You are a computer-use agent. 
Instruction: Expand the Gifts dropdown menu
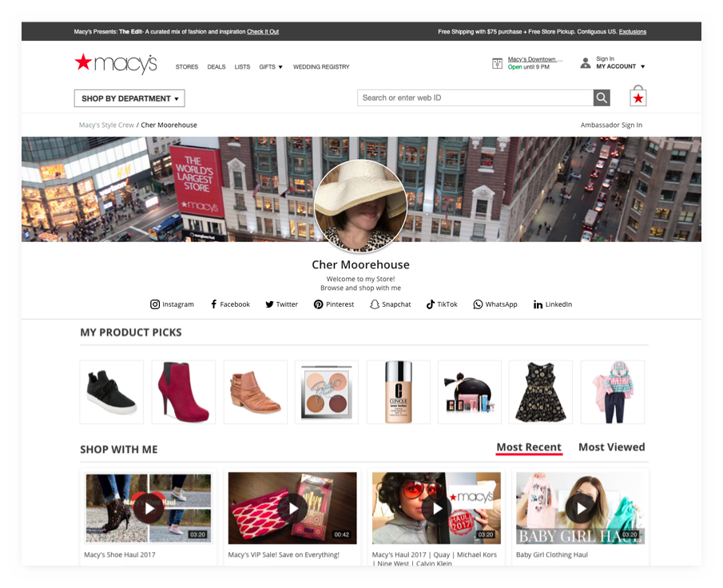point(271,67)
